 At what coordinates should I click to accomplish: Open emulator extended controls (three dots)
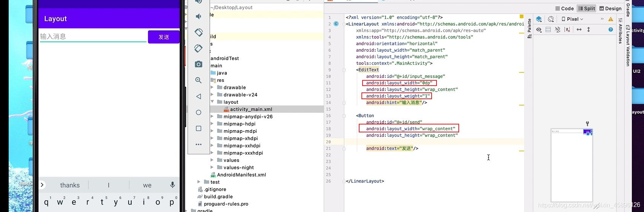[198, 144]
